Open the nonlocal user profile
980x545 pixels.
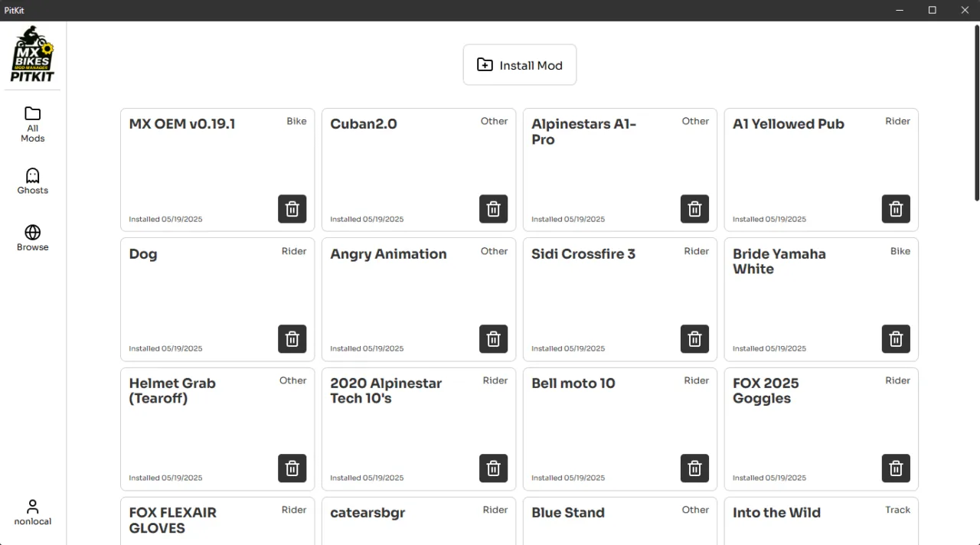33,512
